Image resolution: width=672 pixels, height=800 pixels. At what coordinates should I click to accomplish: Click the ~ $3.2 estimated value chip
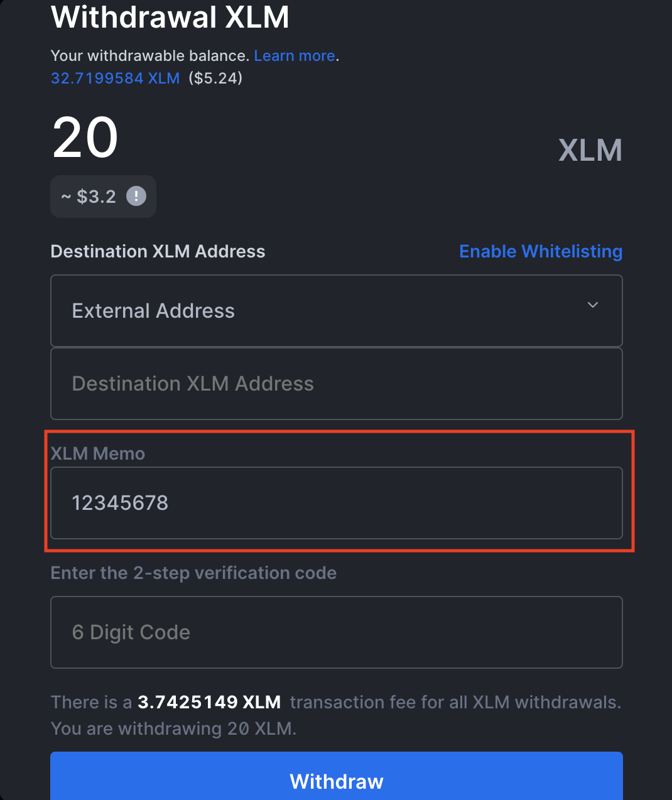pos(103,197)
